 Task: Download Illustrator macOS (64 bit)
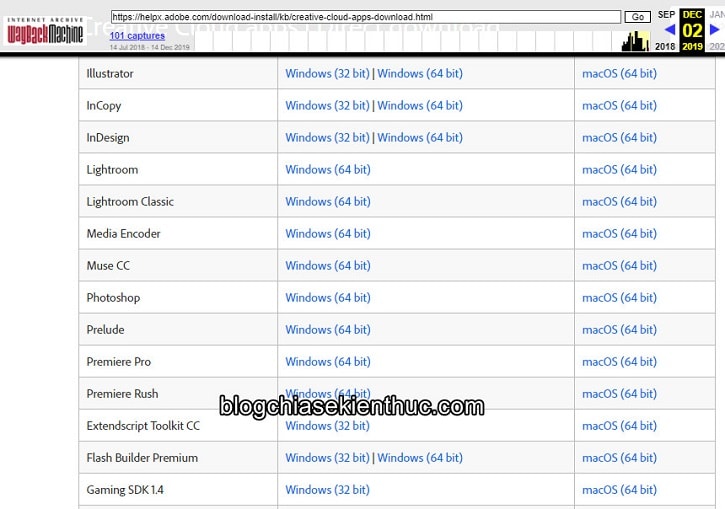619,74
